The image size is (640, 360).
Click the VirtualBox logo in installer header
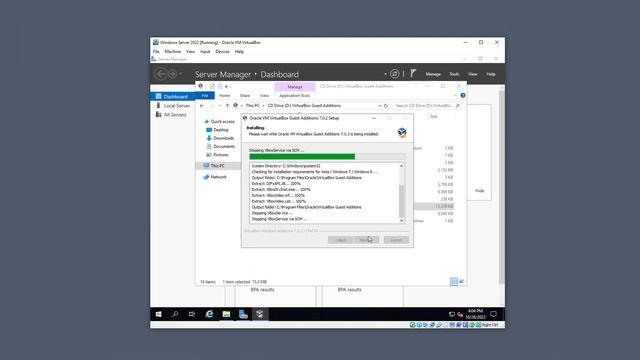(x=402, y=132)
